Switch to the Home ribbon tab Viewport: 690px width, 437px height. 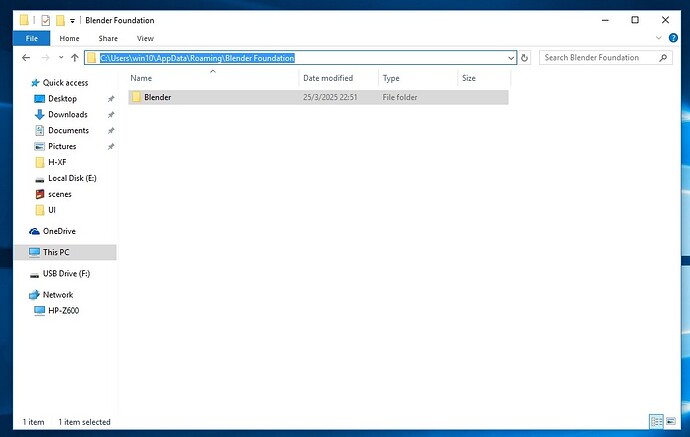(69, 38)
